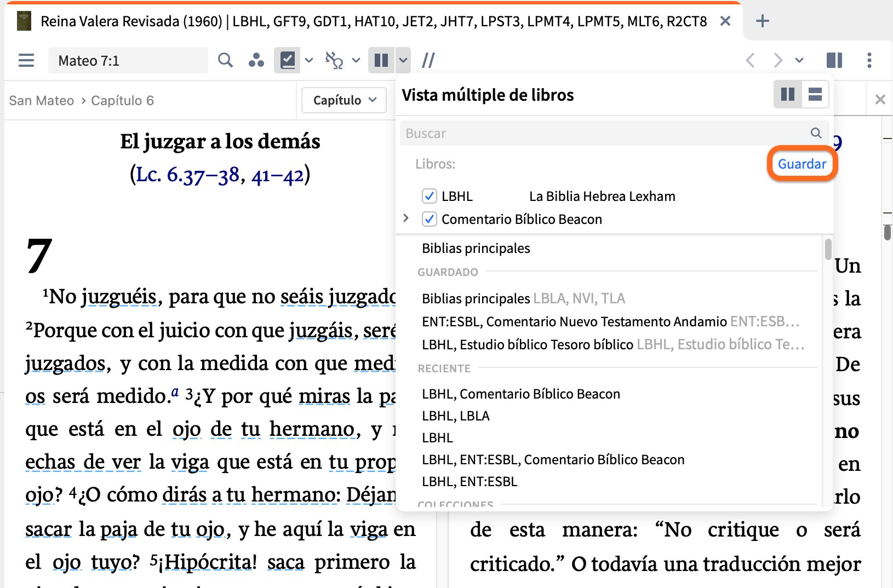Open the panel kebab options menu

click(x=869, y=60)
